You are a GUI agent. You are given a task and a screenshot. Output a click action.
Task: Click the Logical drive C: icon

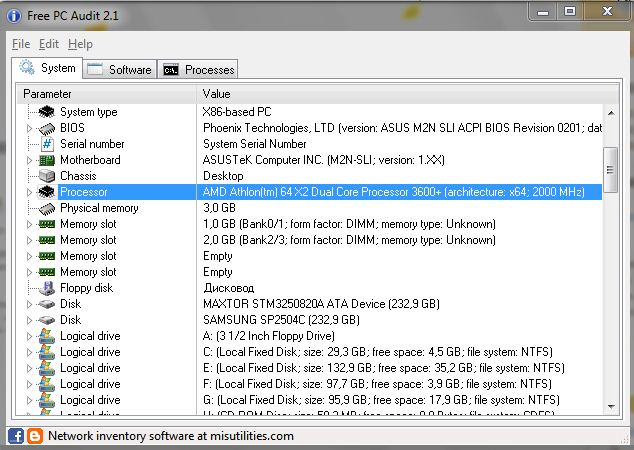(46, 352)
